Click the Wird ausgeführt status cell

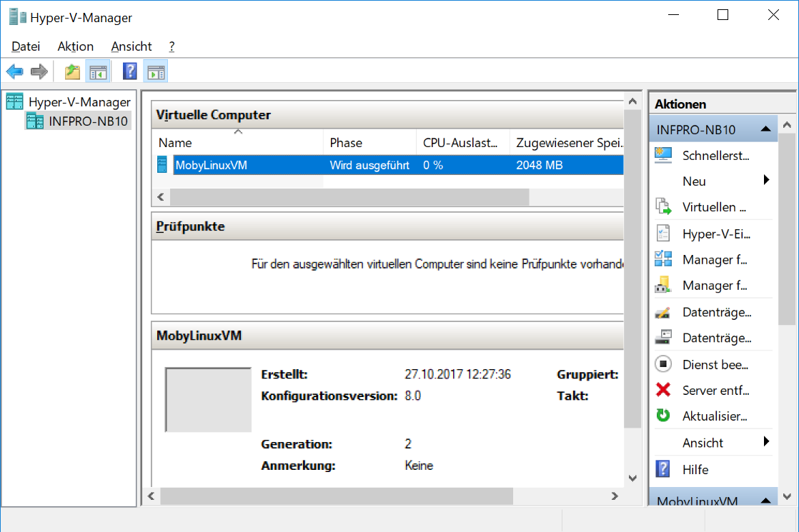pyautogui.click(x=369, y=165)
